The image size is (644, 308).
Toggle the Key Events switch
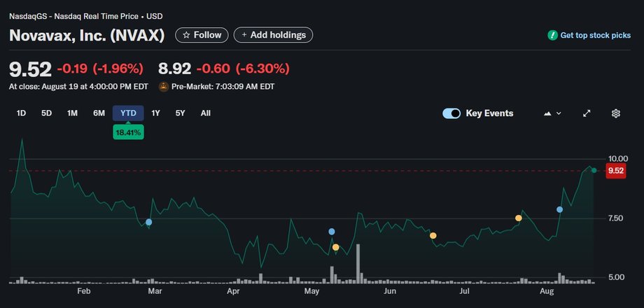pyautogui.click(x=451, y=114)
